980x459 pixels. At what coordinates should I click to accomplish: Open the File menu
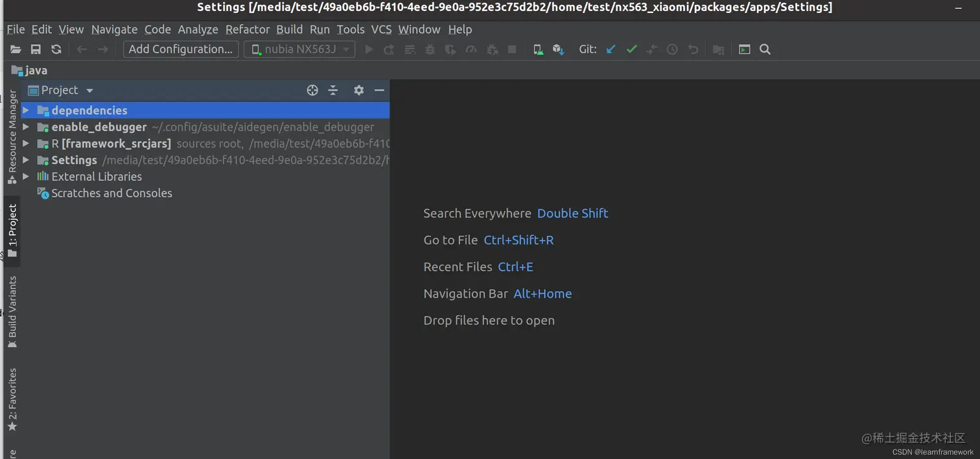tap(16, 29)
